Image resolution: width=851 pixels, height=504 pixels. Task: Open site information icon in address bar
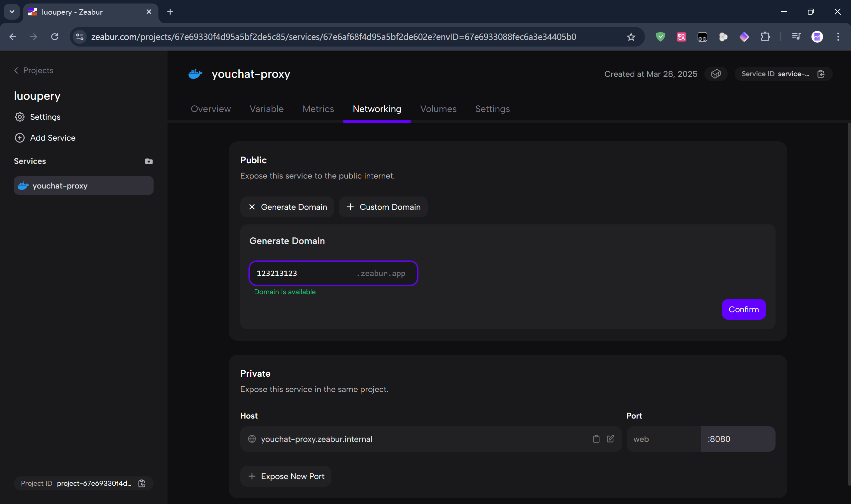(x=80, y=37)
